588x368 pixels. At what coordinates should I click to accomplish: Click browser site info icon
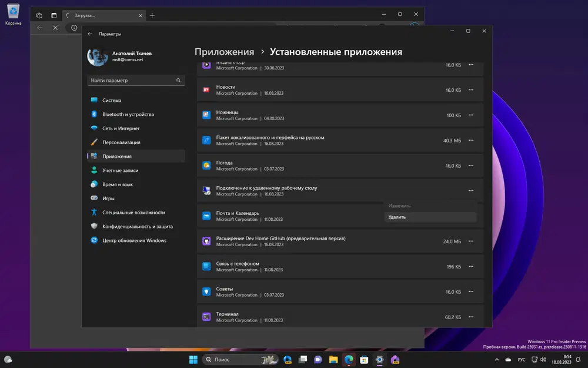click(x=74, y=28)
